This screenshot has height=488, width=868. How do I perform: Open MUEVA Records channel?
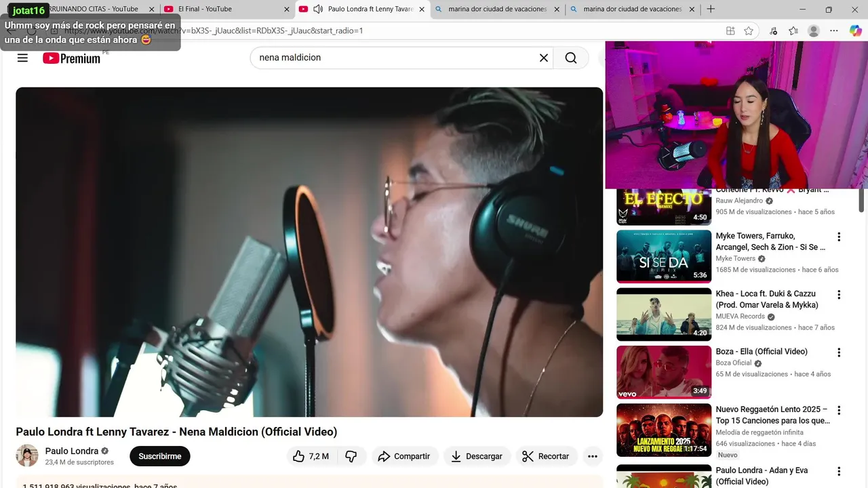pyautogui.click(x=741, y=317)
